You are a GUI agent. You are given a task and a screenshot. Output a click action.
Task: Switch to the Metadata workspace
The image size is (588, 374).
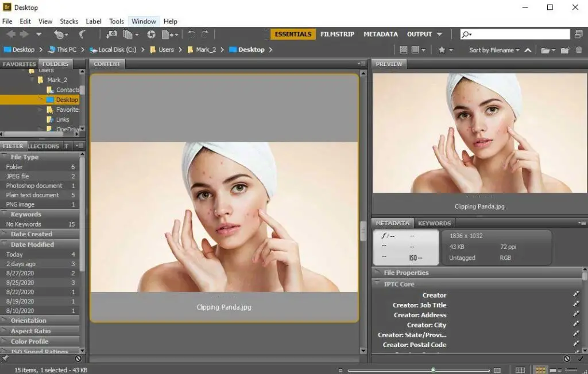click(381, 34)
